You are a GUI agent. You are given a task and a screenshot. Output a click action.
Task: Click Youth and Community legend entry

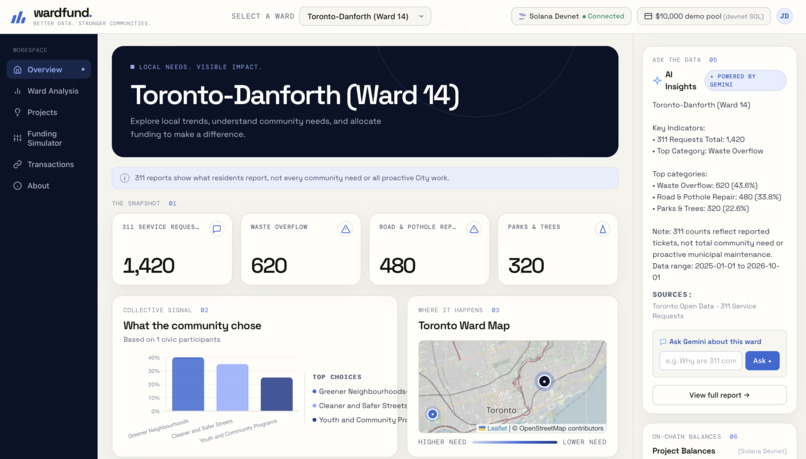(x=359, y=420)
